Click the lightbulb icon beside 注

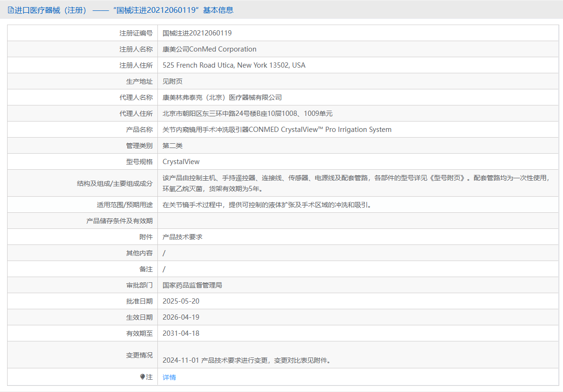143,377
